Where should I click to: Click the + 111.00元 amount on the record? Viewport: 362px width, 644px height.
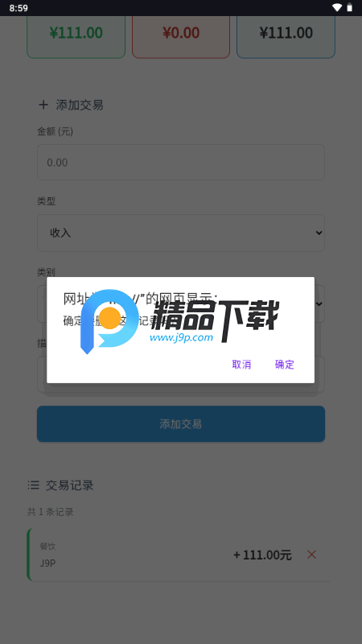(x=262, y=555)
